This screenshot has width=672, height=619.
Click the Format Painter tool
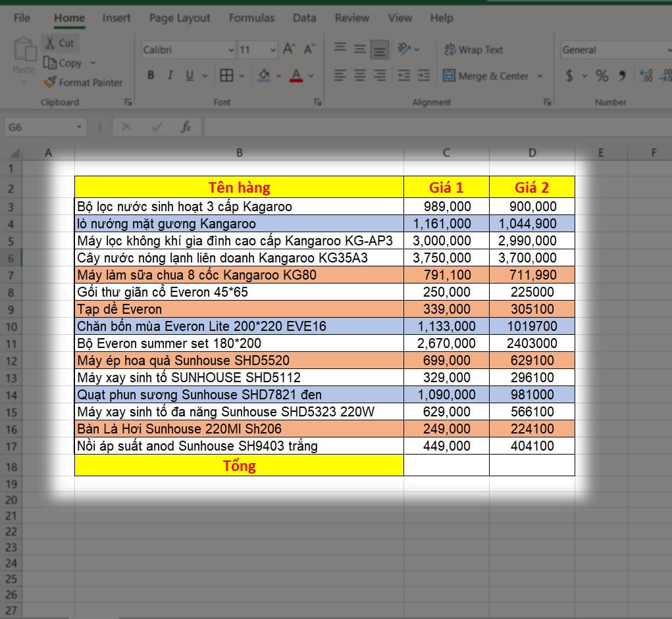[x=83, y=82]
